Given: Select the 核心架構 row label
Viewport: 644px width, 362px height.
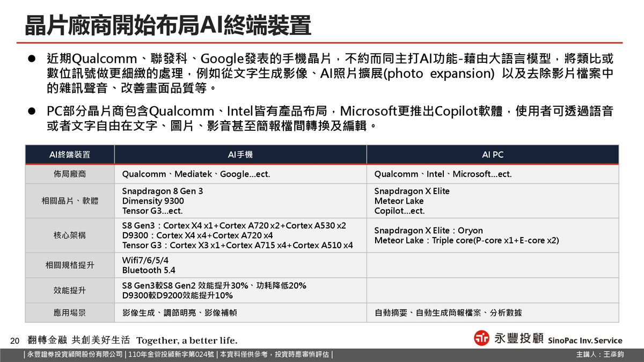Looking at the screenshot, I should (x=69, y=235).
